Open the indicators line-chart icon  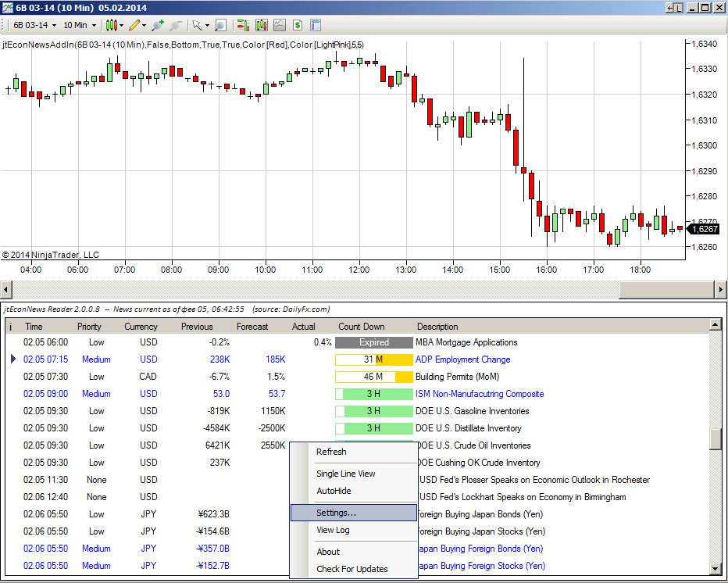coord(279,25)
